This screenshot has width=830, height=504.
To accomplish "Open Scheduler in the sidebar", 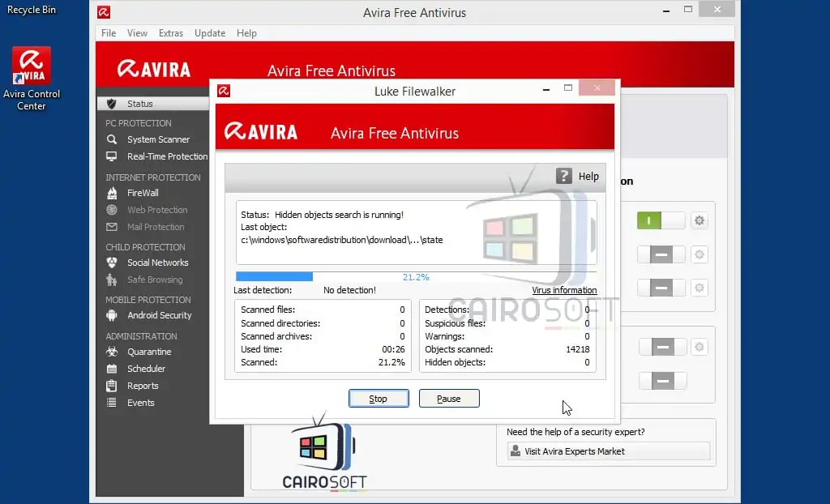I will pyautogui.click(x=146, y=369).
